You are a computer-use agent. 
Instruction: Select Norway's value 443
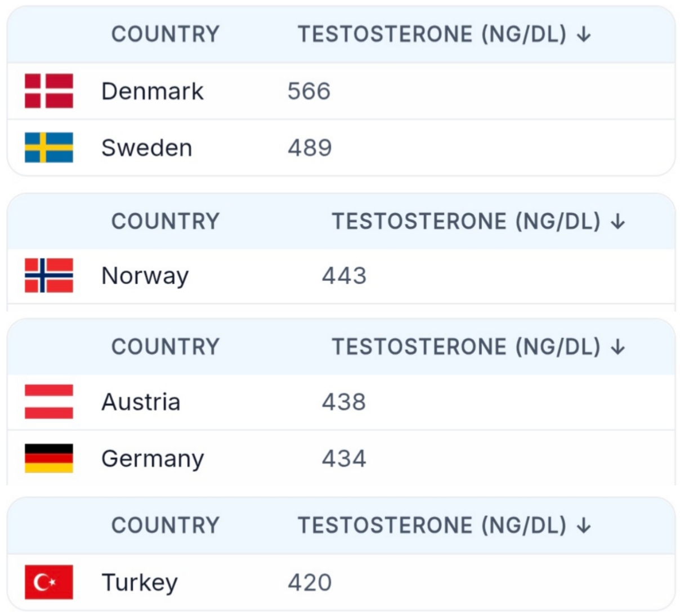click(344, 276)
